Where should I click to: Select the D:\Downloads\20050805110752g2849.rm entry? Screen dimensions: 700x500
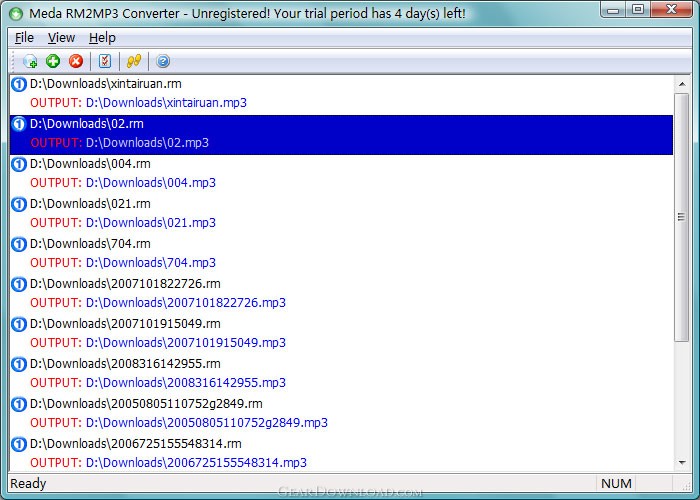tap(146, 404)
